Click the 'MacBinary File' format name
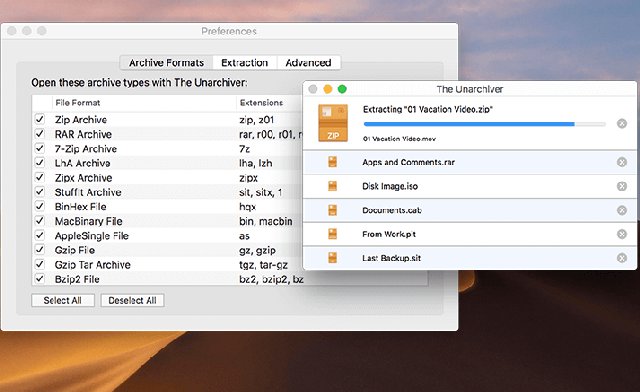This screenshot has width=640, height=392. [89, 221]
